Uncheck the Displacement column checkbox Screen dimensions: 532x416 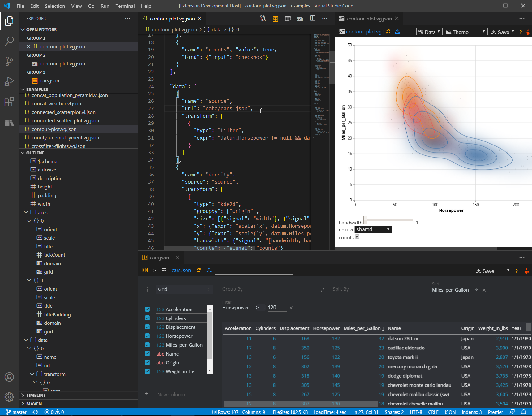tap(147, 327)
